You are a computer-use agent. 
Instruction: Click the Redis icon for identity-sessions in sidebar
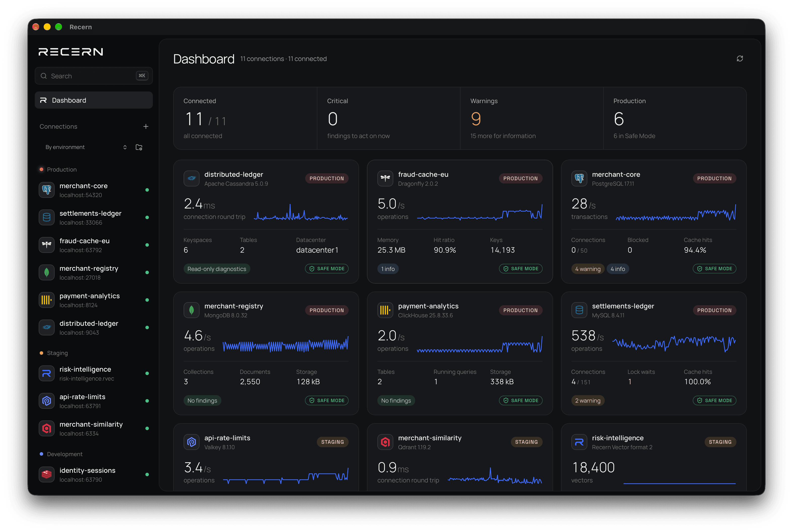coord(47,475)
